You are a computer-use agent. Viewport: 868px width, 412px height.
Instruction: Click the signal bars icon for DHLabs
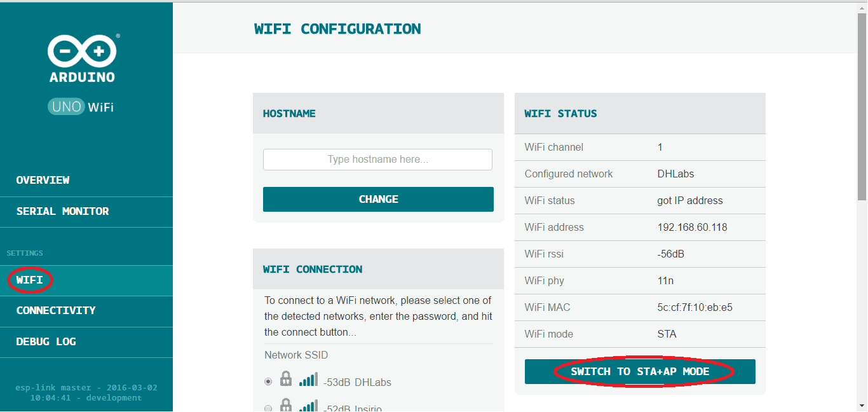(308, 380)
